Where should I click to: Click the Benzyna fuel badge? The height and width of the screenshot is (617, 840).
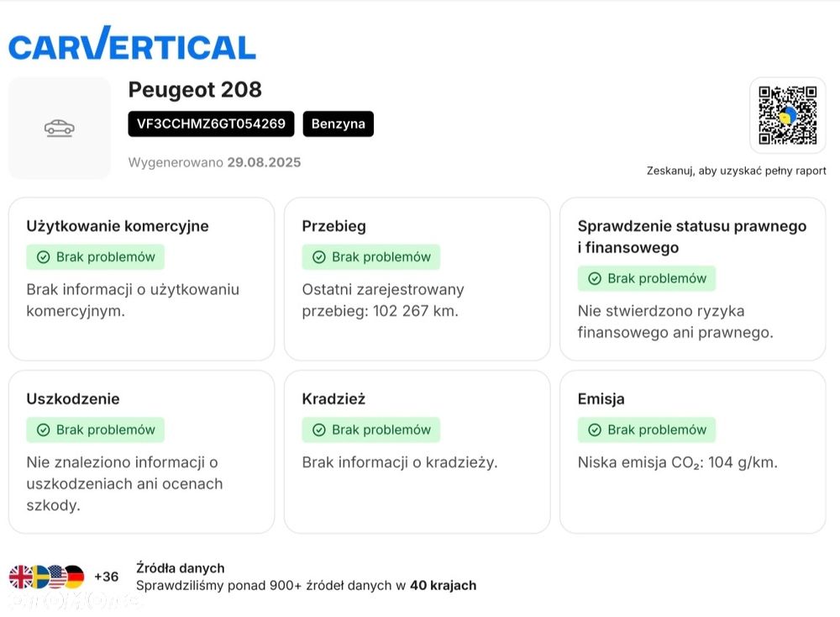click(338, 124)
